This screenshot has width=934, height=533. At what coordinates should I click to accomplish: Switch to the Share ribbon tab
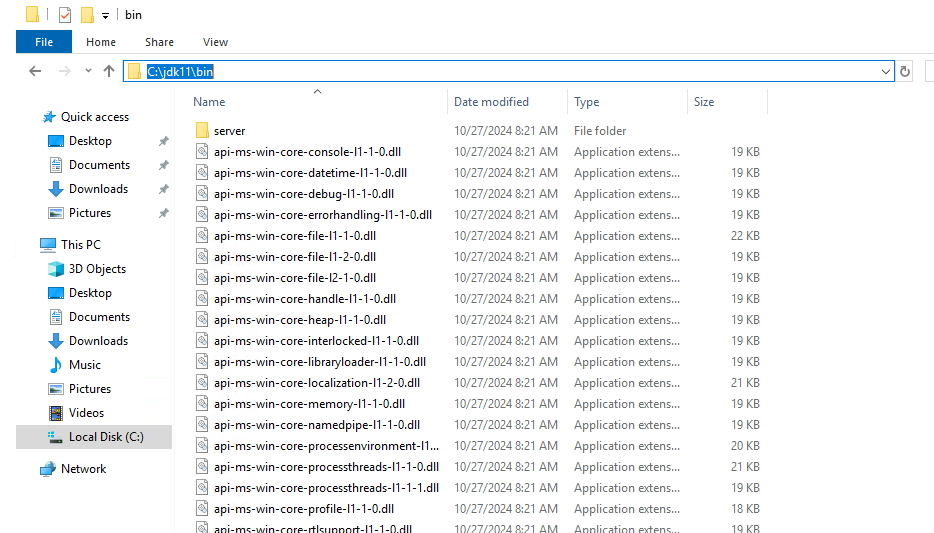159,42
